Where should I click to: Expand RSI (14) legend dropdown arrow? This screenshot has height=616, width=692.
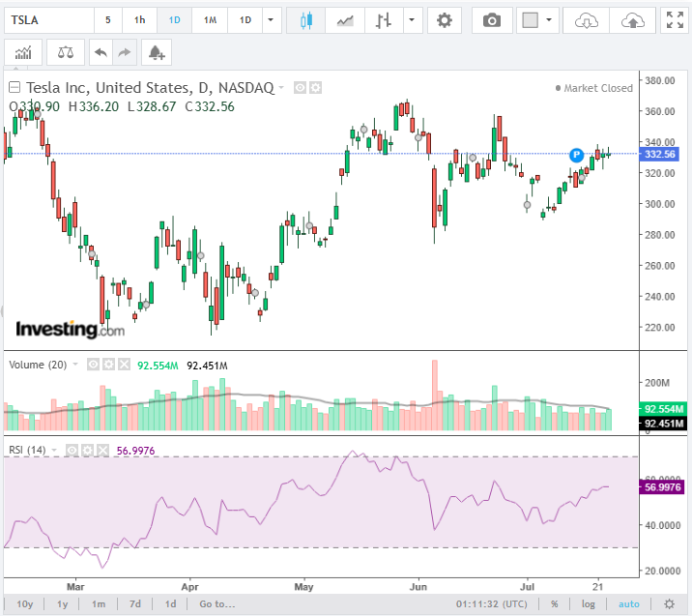click(54, 451)
